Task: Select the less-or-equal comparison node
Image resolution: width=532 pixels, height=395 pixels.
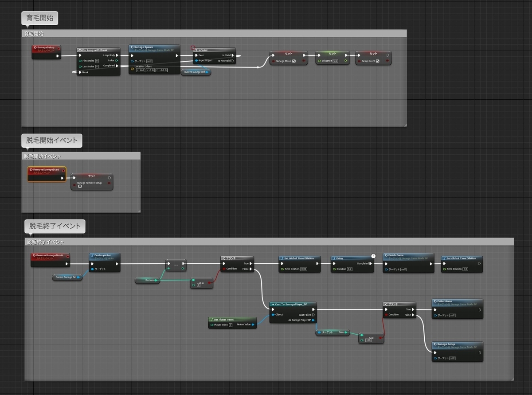Action: 202,283
